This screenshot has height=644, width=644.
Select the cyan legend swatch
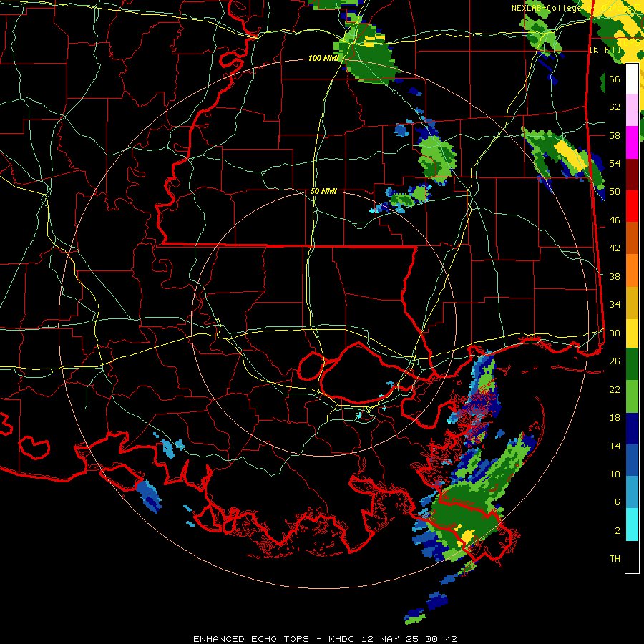pyautogui.click(x=632, y=525)
